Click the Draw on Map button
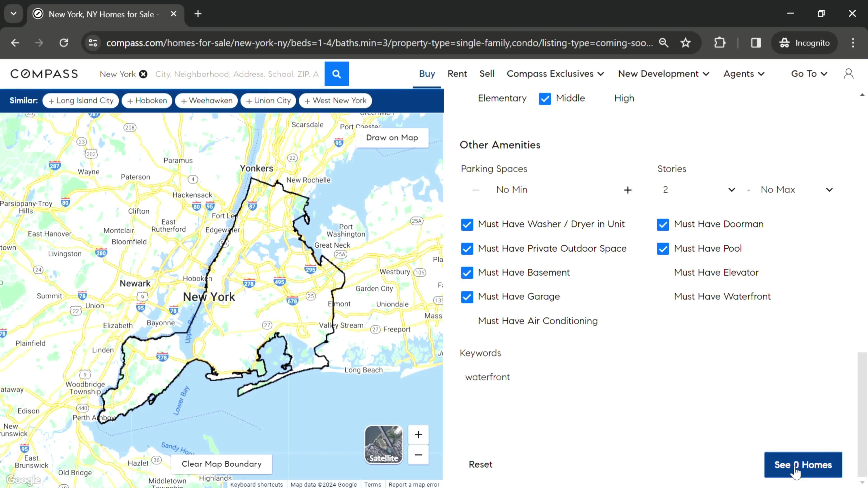The image size is (868, 488). [392, 138]
